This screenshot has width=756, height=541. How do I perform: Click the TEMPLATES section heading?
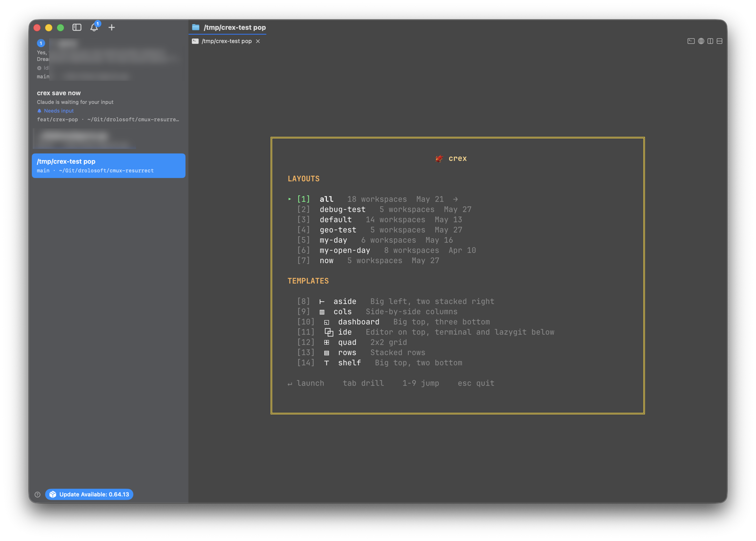pyautogui.click(x=308, y=281)
